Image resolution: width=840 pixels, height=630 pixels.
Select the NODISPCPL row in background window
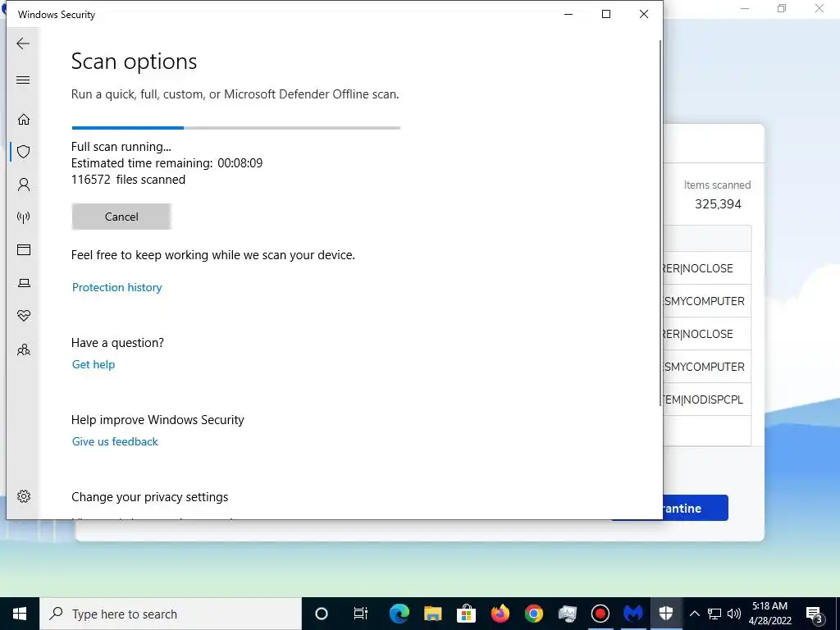tap(706, 399)
